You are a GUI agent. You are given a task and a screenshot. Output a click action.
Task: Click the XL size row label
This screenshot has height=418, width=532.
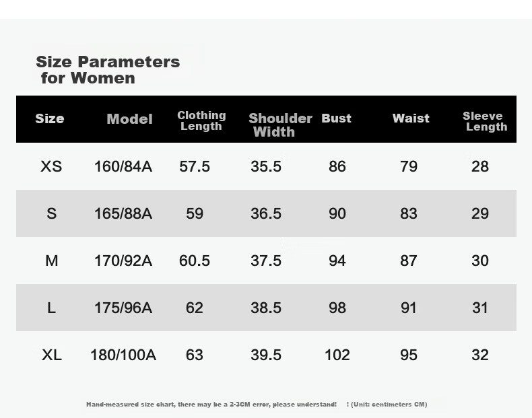52,355
